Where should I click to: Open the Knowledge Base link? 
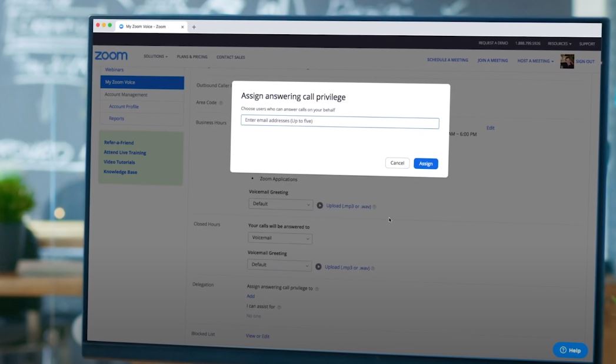120,172
